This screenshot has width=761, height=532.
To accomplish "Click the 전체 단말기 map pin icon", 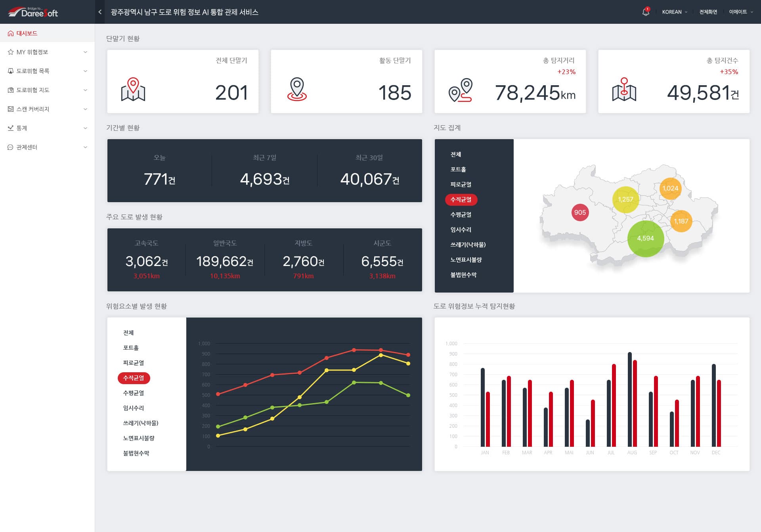I will (133, 89).
